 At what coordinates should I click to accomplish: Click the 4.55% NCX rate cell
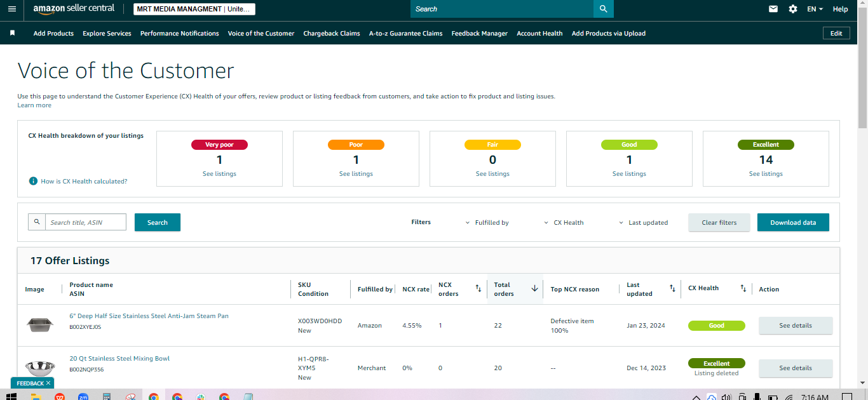point(412,325)
